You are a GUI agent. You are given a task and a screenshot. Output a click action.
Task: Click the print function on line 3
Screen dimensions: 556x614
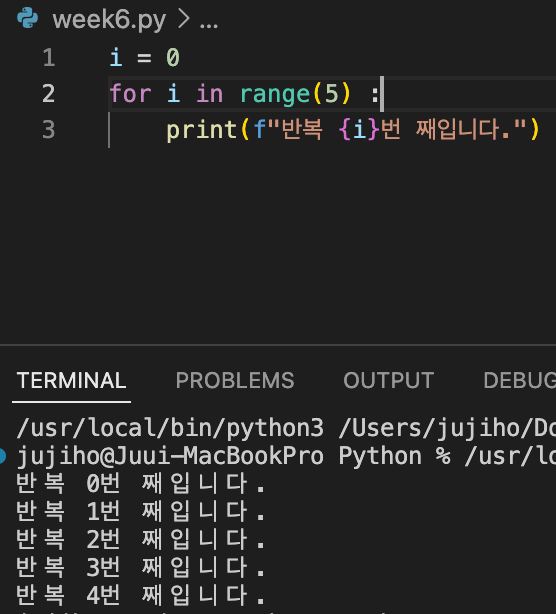coord(202,130)
